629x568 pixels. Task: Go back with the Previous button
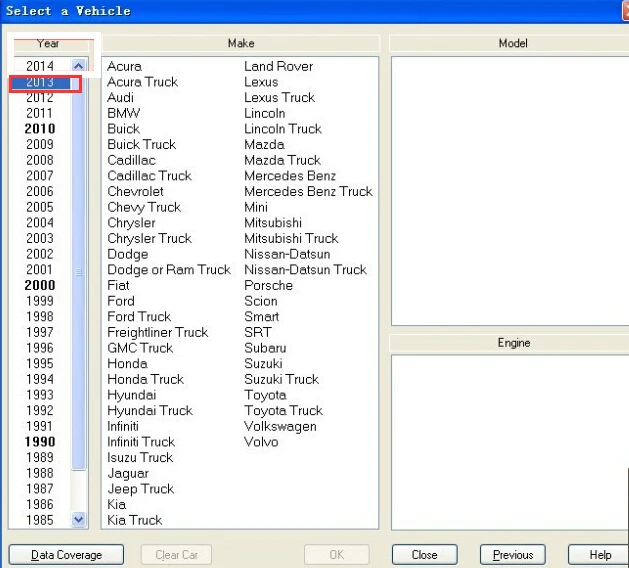pos(513,555)
